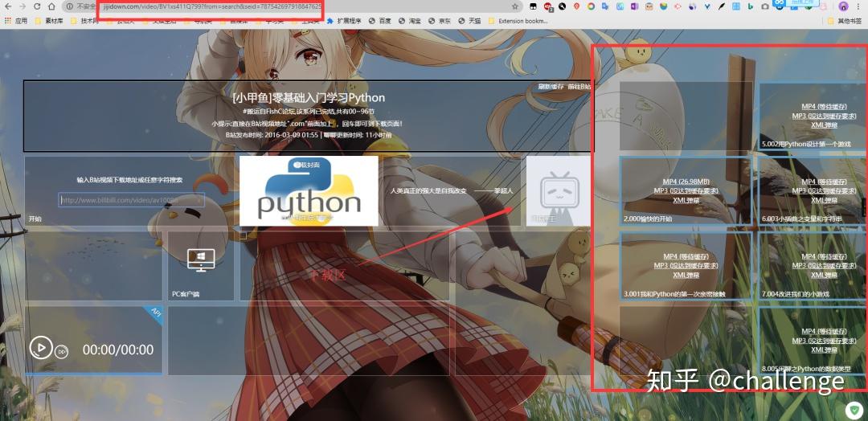
Task: Click MP4 link in 6.003小插曲之变量和字符串 tile
Action: click(825, 182)
